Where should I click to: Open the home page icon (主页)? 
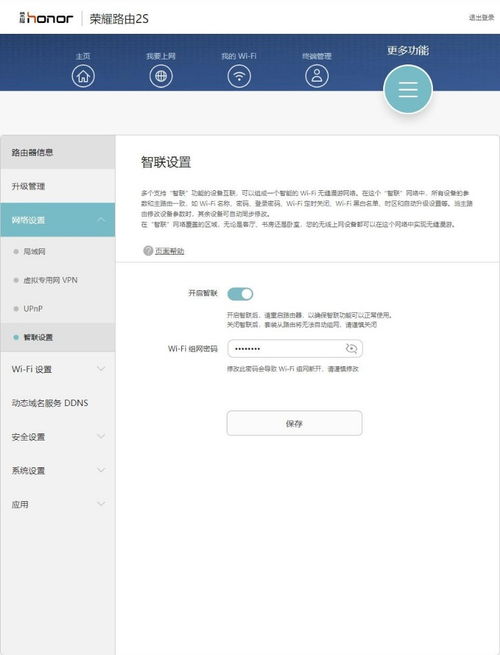coord(83,76)
